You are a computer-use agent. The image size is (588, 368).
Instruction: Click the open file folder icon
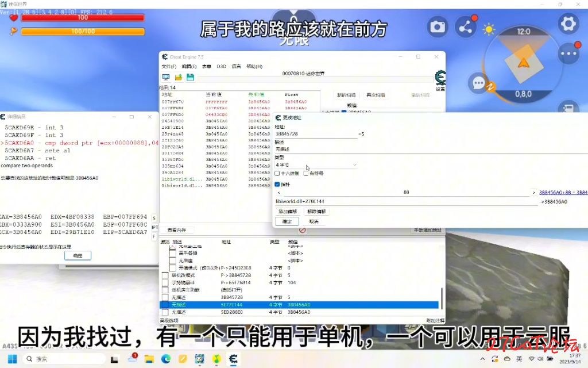tap(178, 78)
